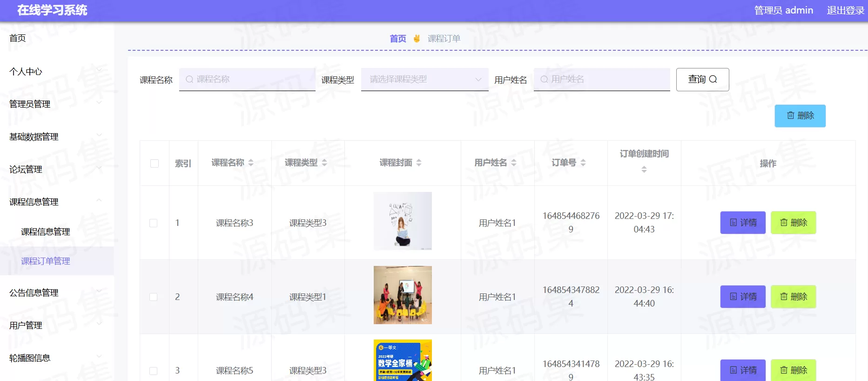Click the 查询 search button
The height and width of the screenshot is (381, 868).
(x=702, y=80)
